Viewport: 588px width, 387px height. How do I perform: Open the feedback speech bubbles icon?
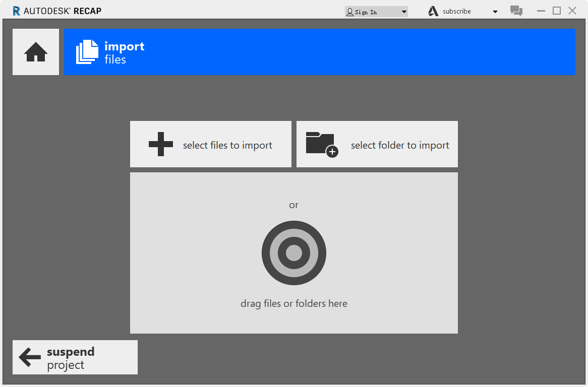click(516, 11)
